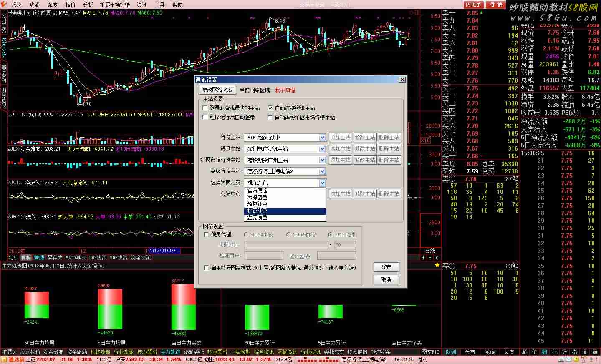Expand the 扩展市场行情主站 dropdown
Screen dimensions: 601x364
(x=322, y=160)
